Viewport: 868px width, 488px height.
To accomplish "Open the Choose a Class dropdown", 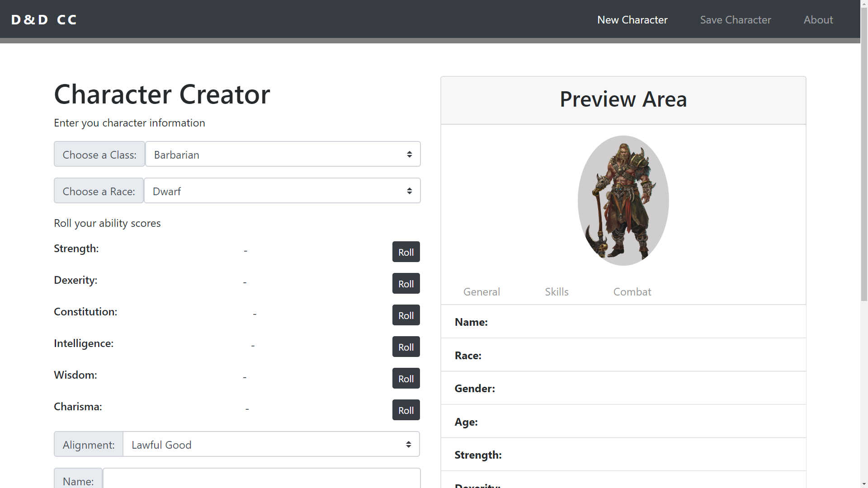I will pyautogui.click(x=283, y=155).
